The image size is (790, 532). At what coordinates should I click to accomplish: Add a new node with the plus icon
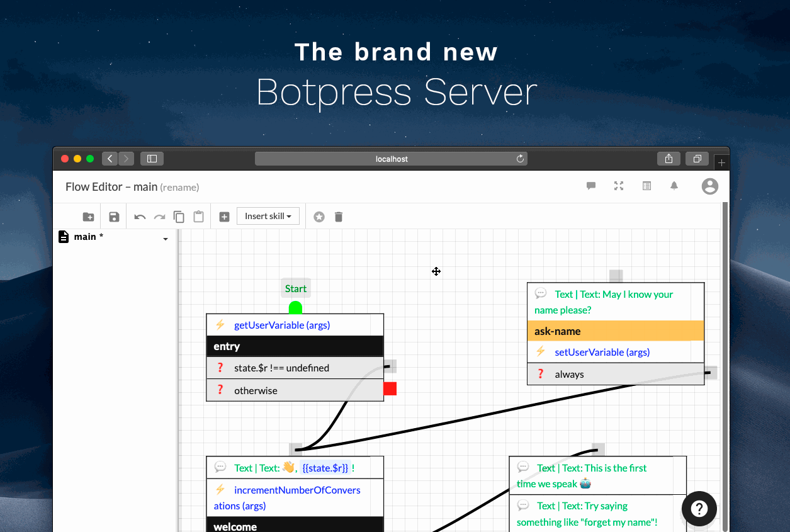click(x=224, y=217)
